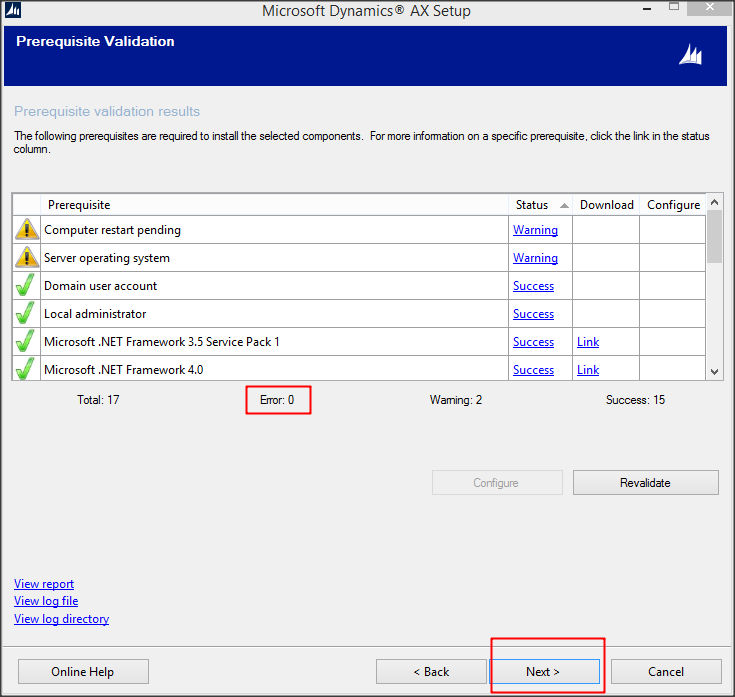Open download Link for .NET Framework 3.5 SP1
The height and width of the screenshot is (697, 735).
tap(588, 342)
